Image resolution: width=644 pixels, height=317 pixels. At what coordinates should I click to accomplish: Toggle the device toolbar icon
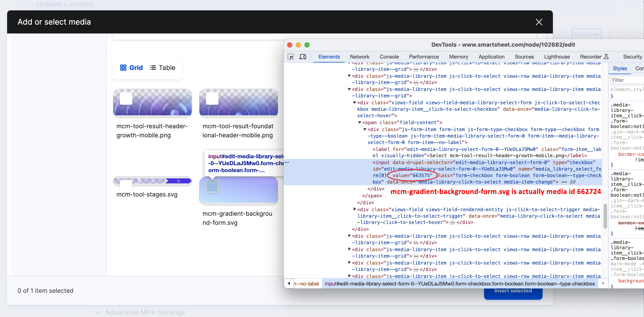tap(303, 57)
